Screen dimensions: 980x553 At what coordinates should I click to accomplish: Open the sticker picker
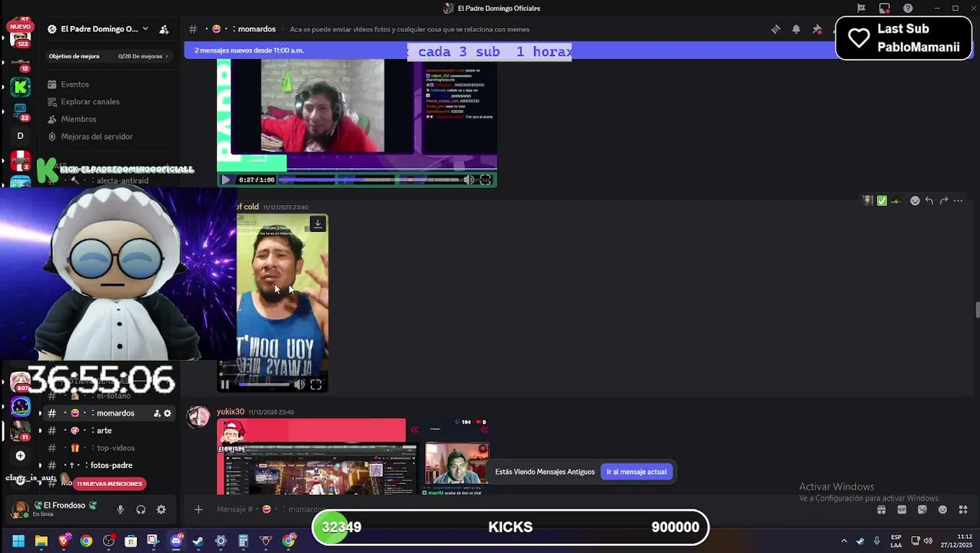coord(922,509)
